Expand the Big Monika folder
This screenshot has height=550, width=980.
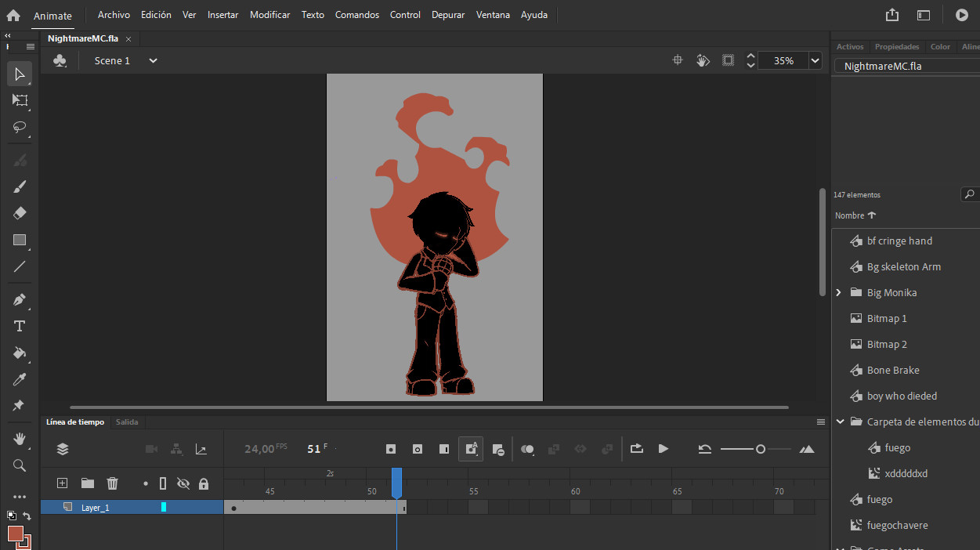tap(838, 292)
